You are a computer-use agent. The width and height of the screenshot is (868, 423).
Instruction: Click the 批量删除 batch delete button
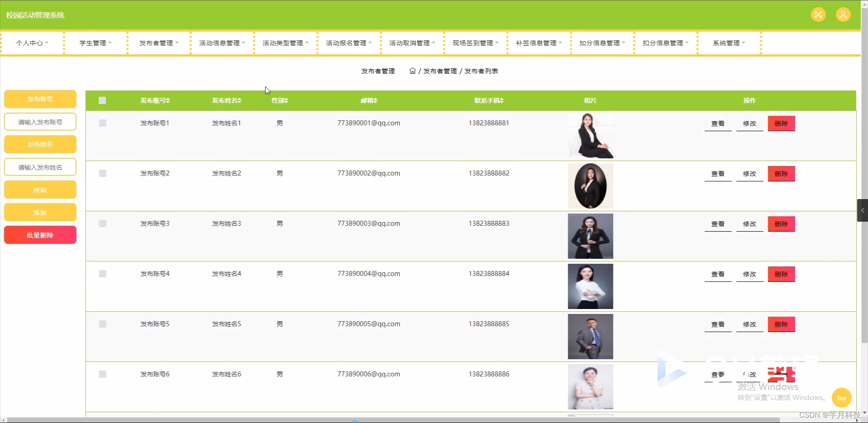pos(40,235)
